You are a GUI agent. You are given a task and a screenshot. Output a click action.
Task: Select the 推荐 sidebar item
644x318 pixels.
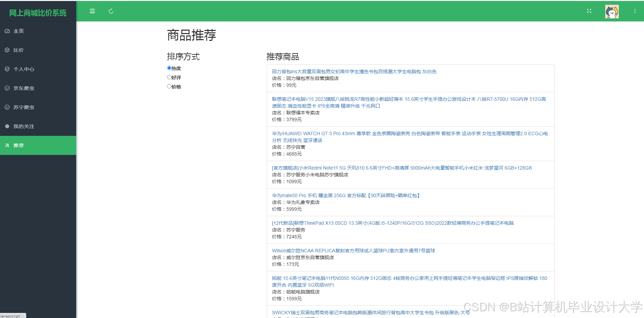click(38, 145)
